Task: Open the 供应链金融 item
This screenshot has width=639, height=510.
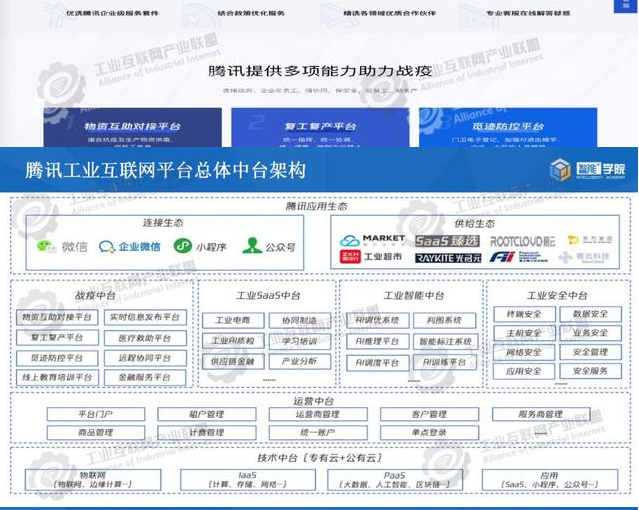Action: tap(232, 360)
